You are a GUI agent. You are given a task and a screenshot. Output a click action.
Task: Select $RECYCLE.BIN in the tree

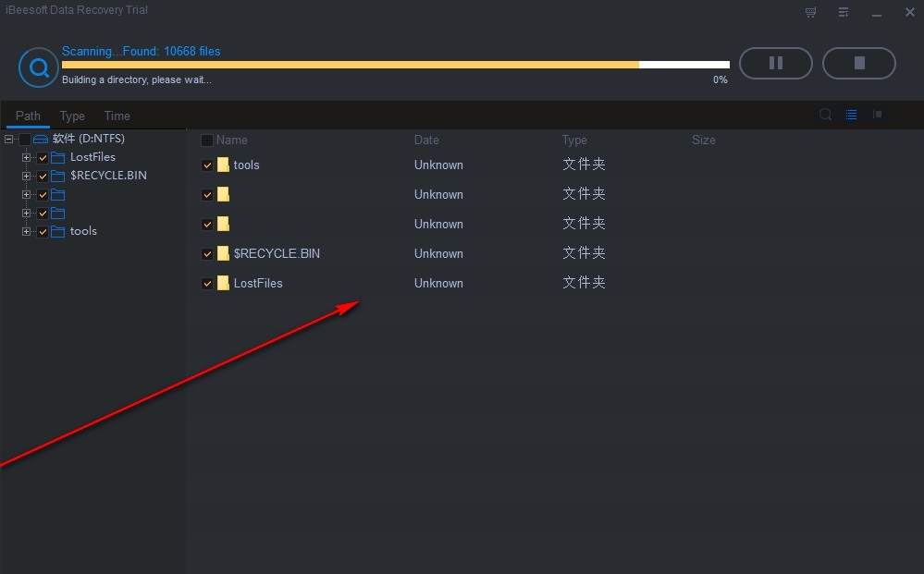coord(108,176)
